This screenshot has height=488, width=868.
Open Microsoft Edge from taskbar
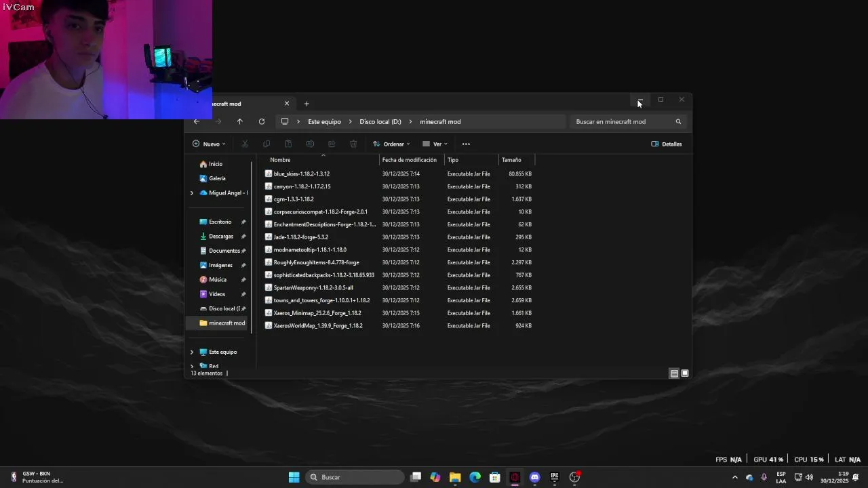pyautogui.click(x=475, y=477)
